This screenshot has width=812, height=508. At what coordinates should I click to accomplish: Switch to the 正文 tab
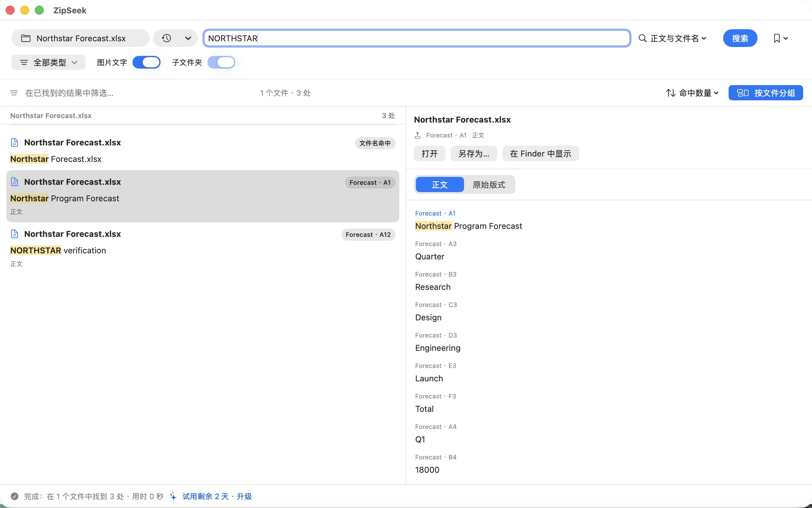(440, 184)
